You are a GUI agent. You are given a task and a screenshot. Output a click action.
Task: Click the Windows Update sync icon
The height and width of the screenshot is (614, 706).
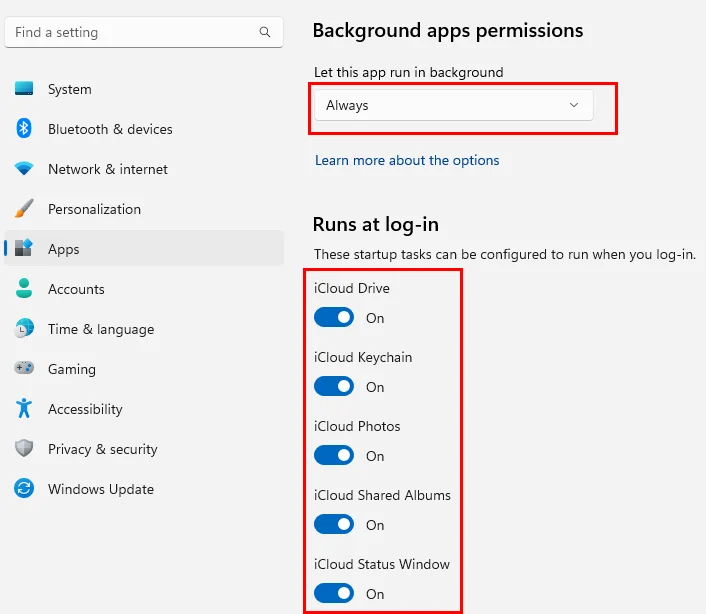[24, 488]
